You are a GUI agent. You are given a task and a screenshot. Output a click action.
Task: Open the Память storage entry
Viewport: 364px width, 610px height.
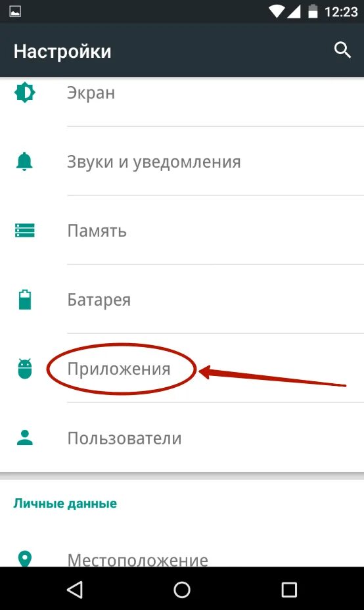182,230
